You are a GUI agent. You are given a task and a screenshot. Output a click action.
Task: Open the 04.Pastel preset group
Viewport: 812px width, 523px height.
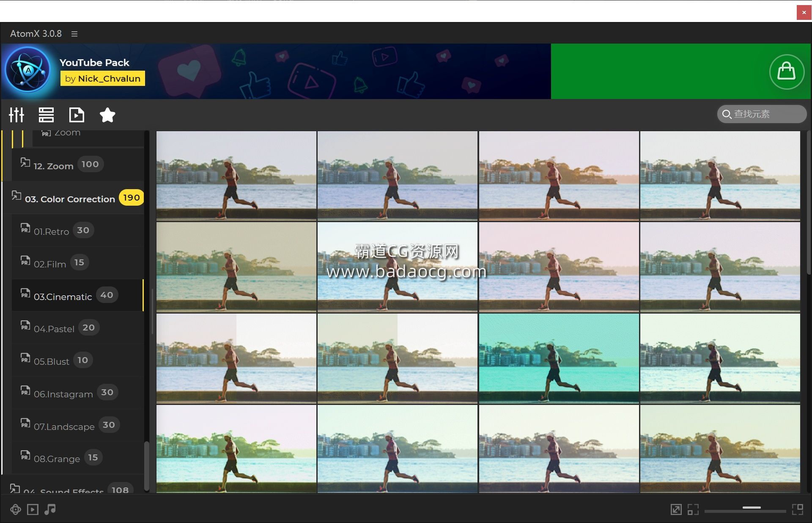pyautogui.click(x=78, y=328)
